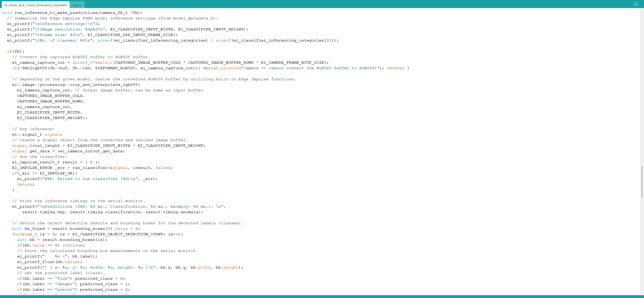Open the tab list dropdown arrow
Screen dimensions: 644x298
click(x=636, y=4)
